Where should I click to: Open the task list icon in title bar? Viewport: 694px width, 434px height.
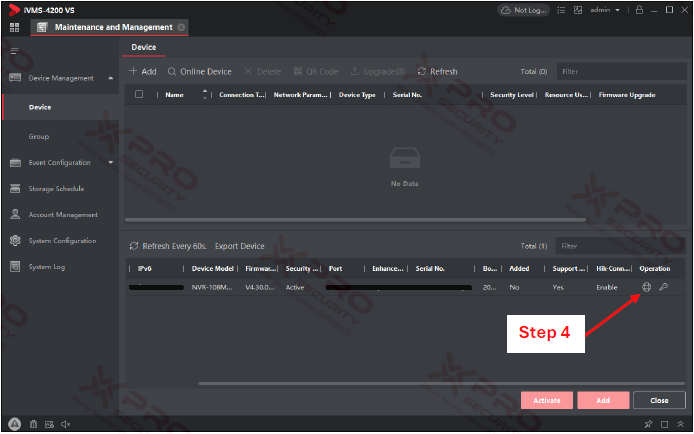coord(561,10)
